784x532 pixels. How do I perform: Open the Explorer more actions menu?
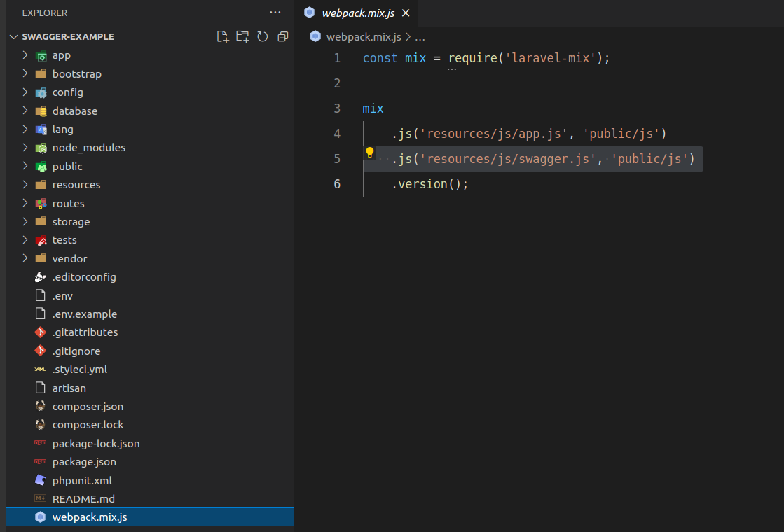click(275, 12)
